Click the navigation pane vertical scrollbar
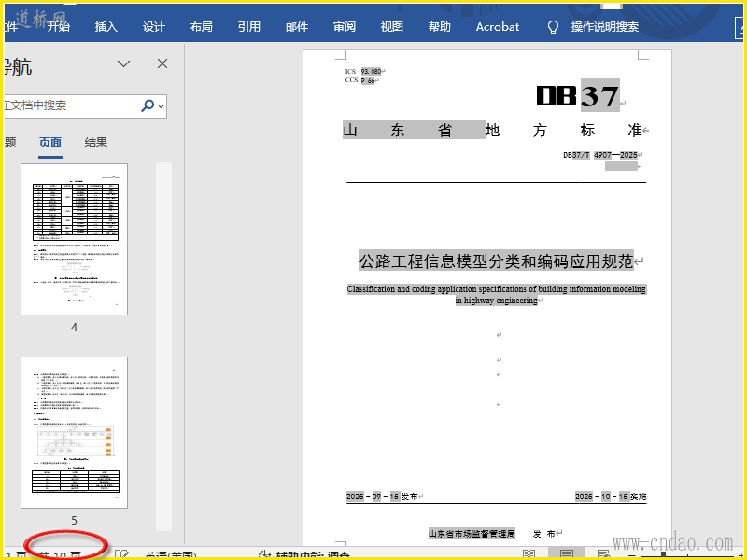Viewport: 747px width, 560px height. (163, 346)
